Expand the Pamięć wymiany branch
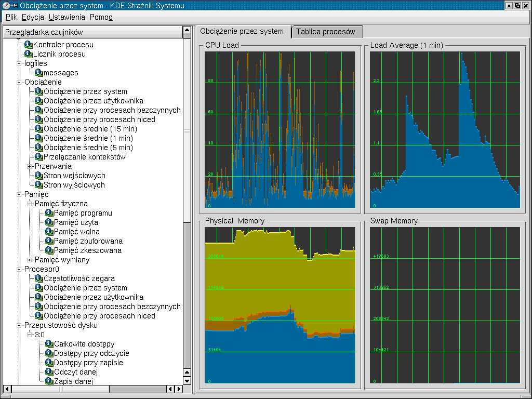The image size is (532, 399). point(30,260)
